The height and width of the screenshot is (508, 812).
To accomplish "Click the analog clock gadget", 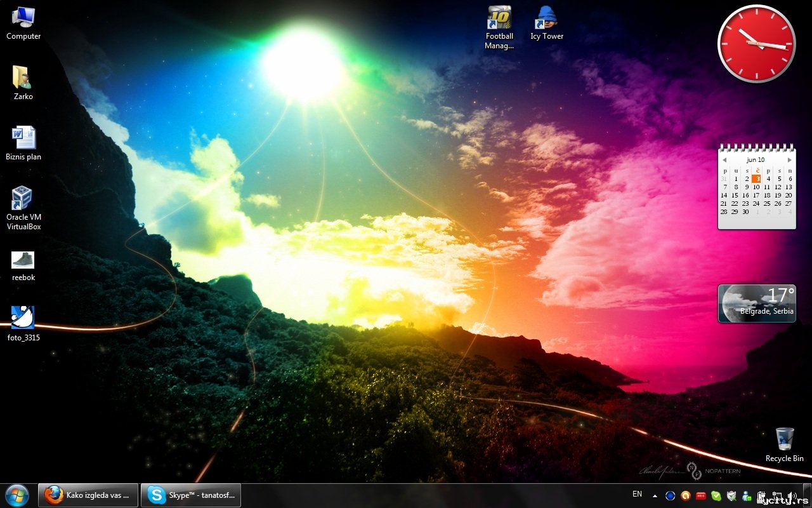I will (756, 43).
